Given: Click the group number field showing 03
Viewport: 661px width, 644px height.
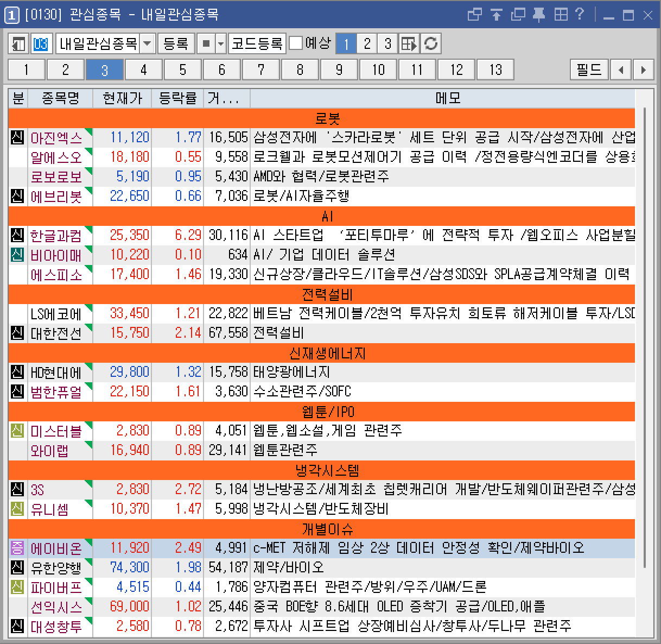Looking at the screenshot, I should click(41, 43).
